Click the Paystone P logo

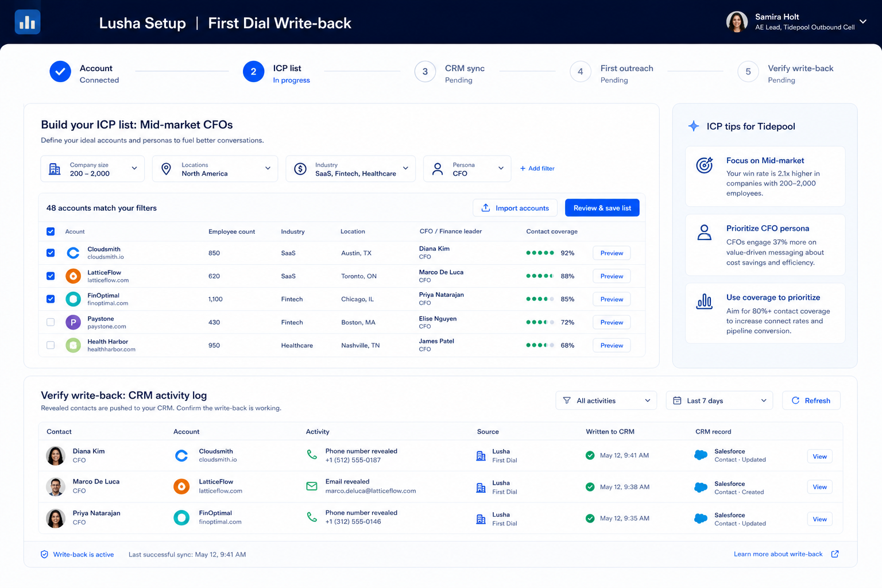[x=73, y=322]
